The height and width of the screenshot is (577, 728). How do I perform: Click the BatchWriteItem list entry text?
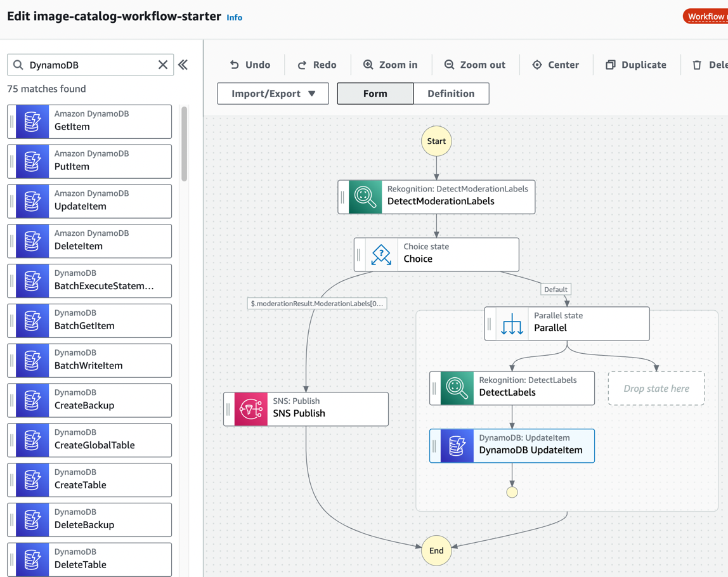[89, 366]
